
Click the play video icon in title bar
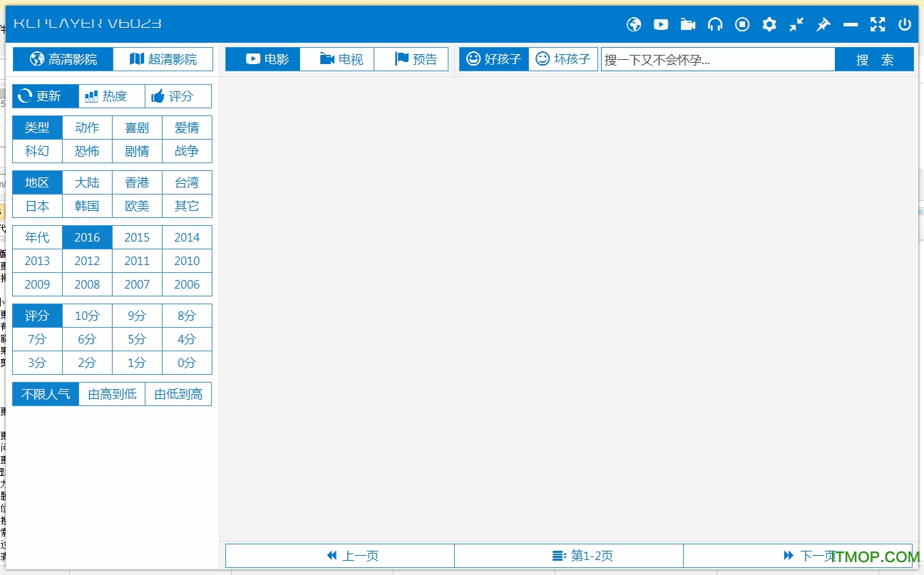661,24
